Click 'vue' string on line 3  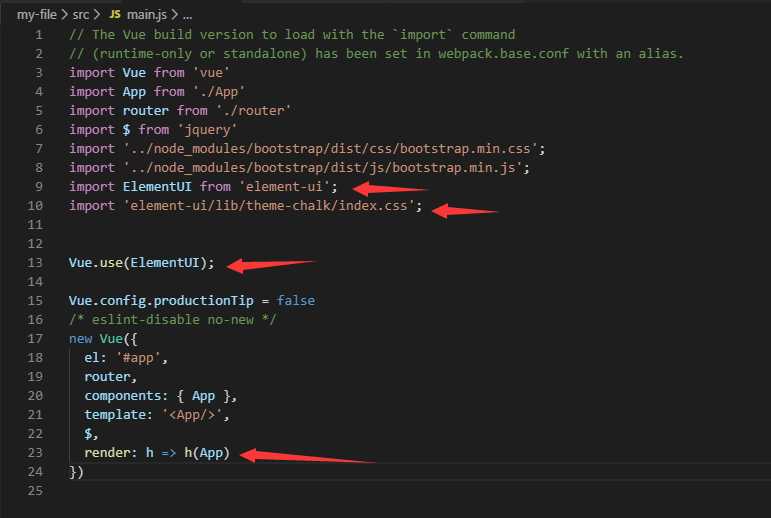point(211,73)
